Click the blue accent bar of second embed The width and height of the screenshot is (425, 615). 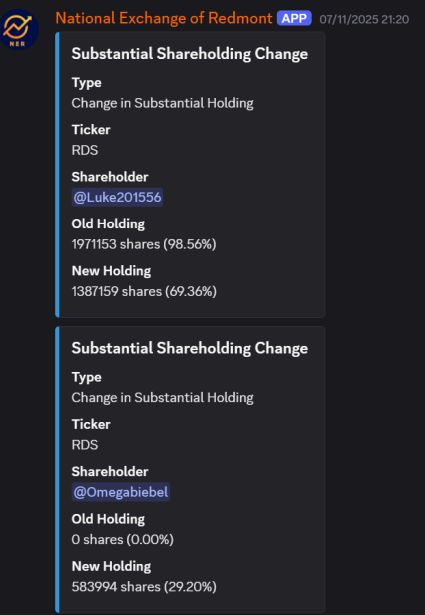57,469
